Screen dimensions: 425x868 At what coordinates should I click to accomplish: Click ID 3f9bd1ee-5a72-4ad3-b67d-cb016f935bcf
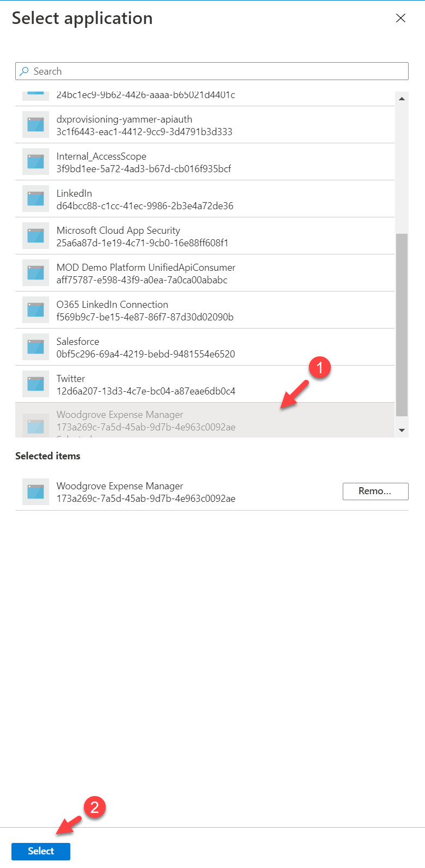point(144,169)
